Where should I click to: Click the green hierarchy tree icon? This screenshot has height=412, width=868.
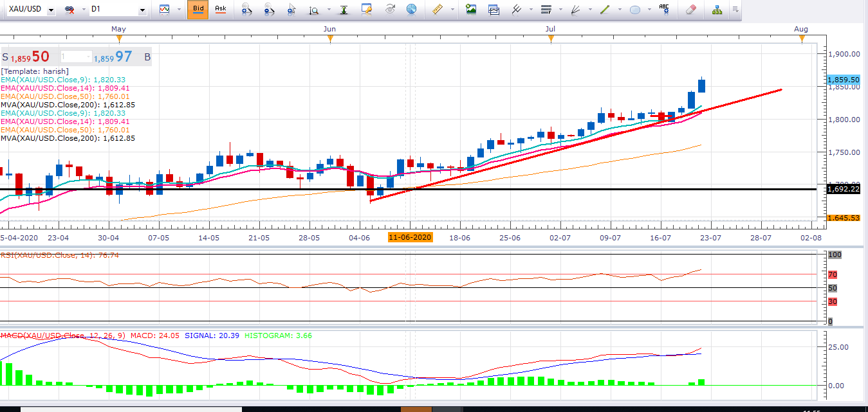pos(717,10)
